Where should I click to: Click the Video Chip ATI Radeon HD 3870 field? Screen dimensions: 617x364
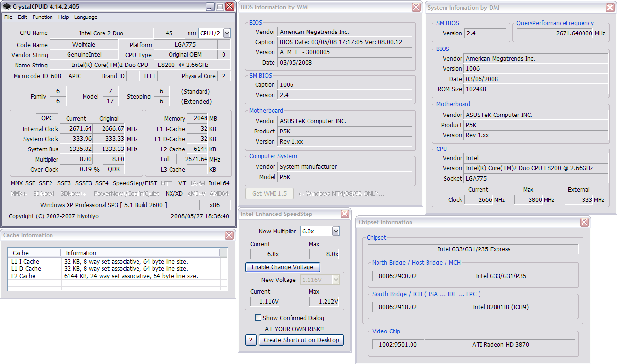[500, 345]
